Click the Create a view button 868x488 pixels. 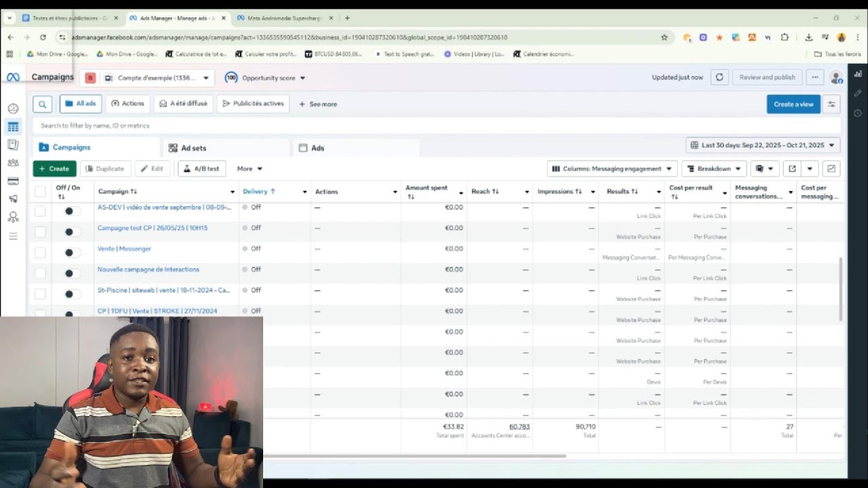[x=793, y=104]
